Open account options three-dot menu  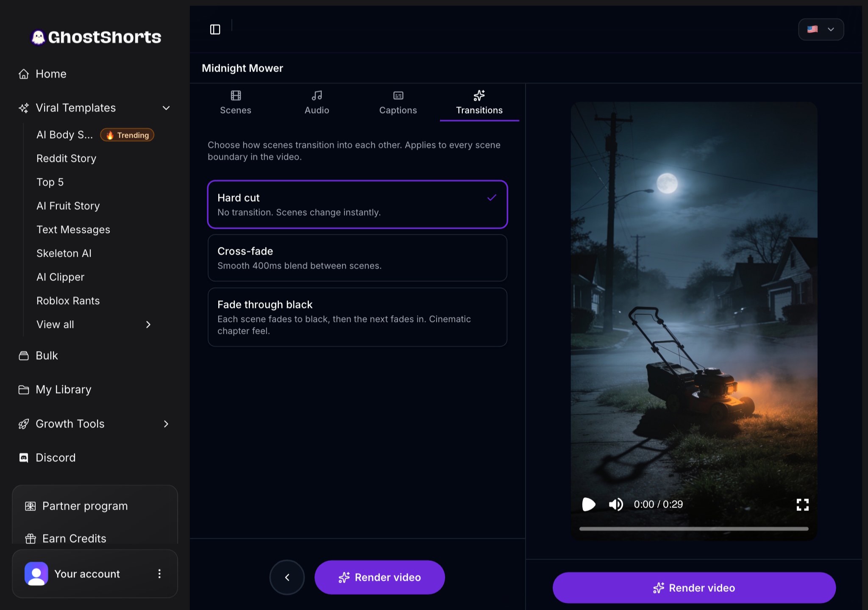point(159,574)
